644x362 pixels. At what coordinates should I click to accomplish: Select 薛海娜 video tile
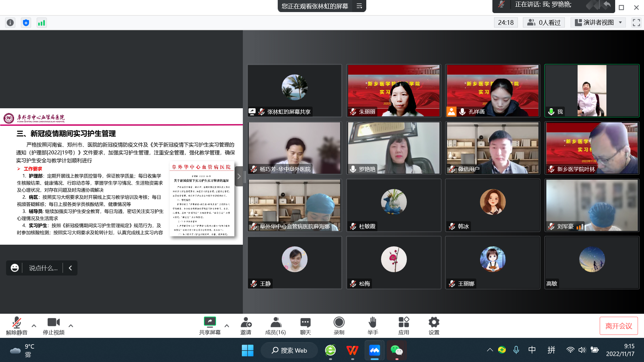[x=294, y=205]
